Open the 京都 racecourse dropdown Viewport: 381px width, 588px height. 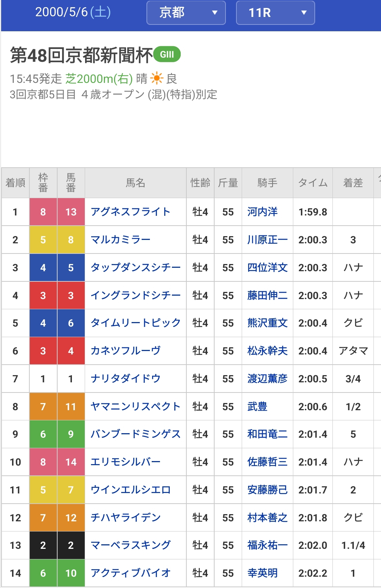tap(186, 13)
